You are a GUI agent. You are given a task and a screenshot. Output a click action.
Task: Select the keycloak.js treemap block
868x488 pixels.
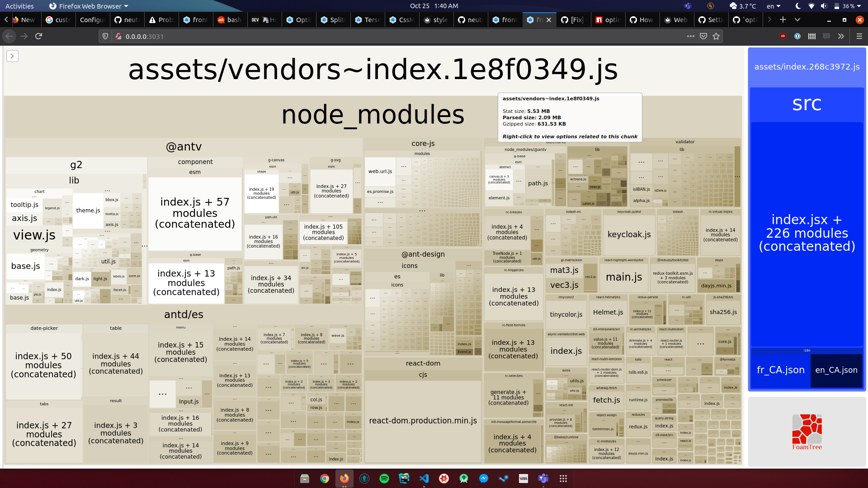click(x=629, y=234)
